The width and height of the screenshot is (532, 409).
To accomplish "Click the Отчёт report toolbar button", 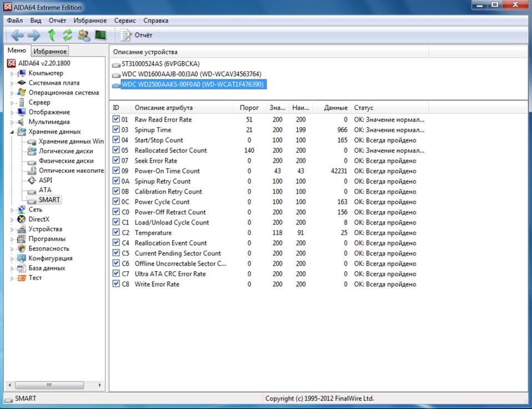I will pos(137,35).
